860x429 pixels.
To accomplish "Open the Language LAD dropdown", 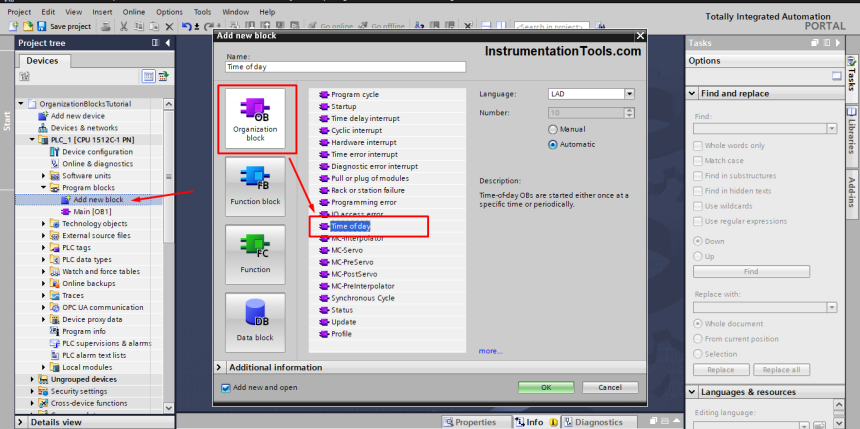I will 630,94.
